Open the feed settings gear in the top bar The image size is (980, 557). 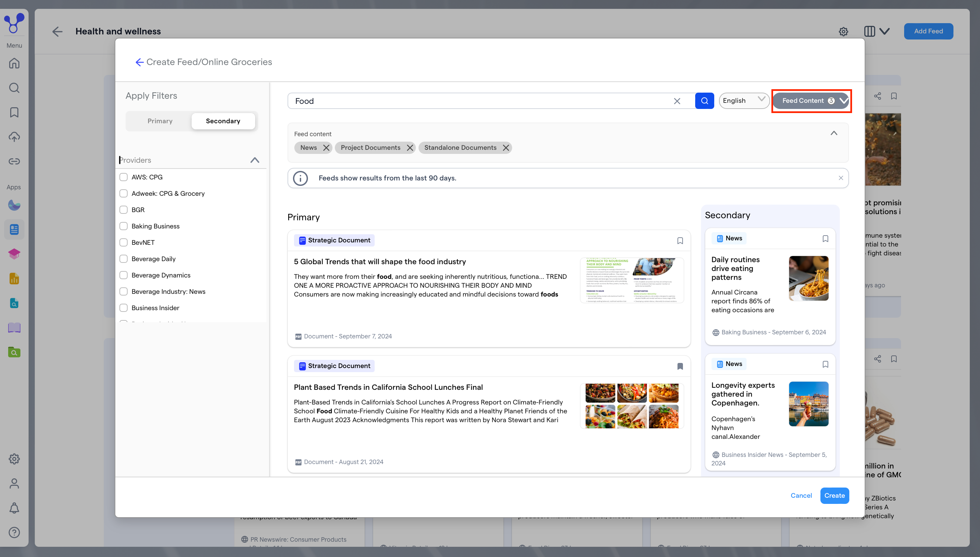click(844, 31)
